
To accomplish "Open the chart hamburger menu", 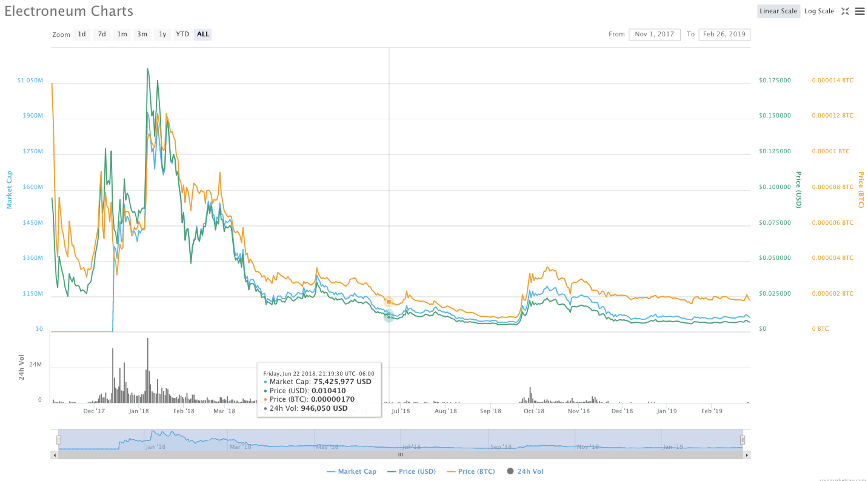I will [x=860, y=11].
